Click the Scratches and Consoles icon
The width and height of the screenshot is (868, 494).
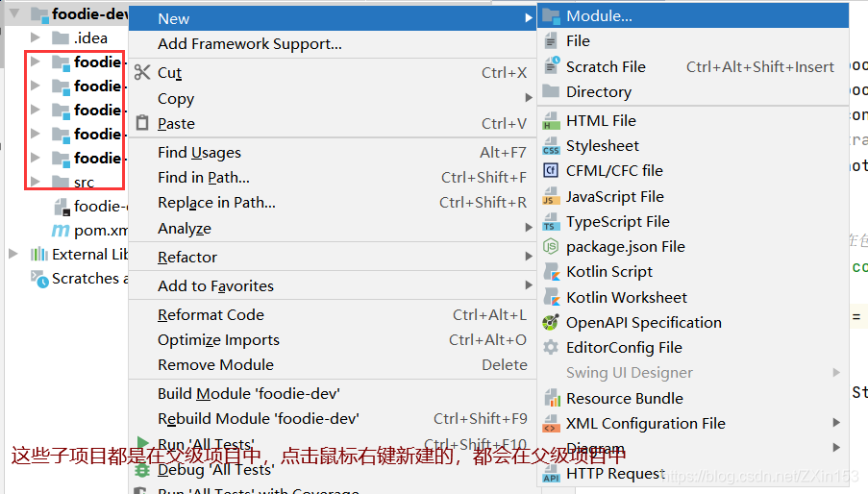pos(39,279)
